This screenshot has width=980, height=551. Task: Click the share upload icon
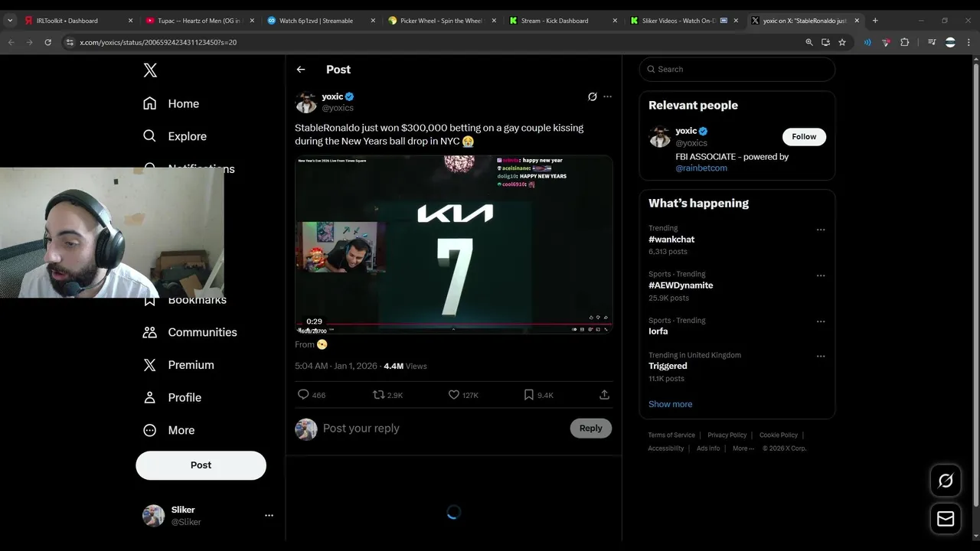tap(604, 395)
